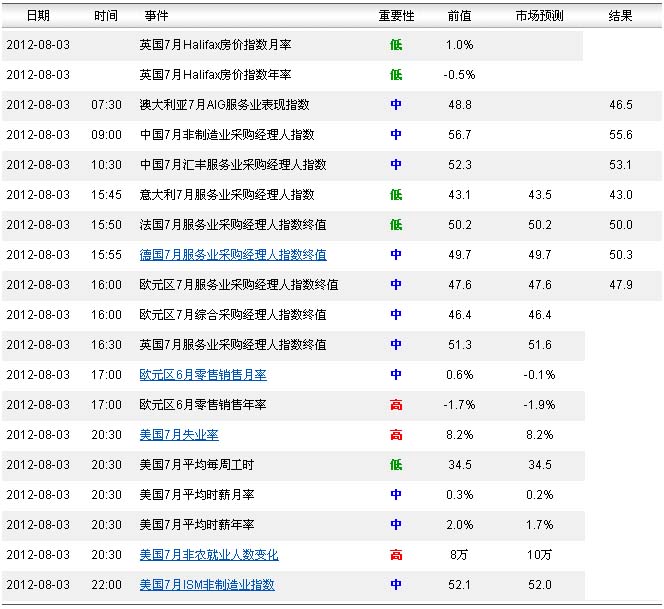Select event 美国7月平均时薪年率
664x609 pixels.
(x=197, y=525)
